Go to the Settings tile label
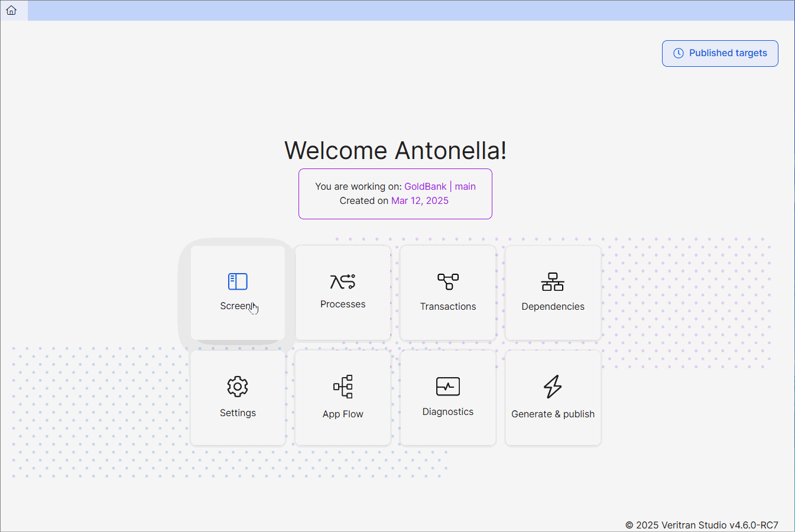The image size is (795, 532). click(x=238, y=413)
